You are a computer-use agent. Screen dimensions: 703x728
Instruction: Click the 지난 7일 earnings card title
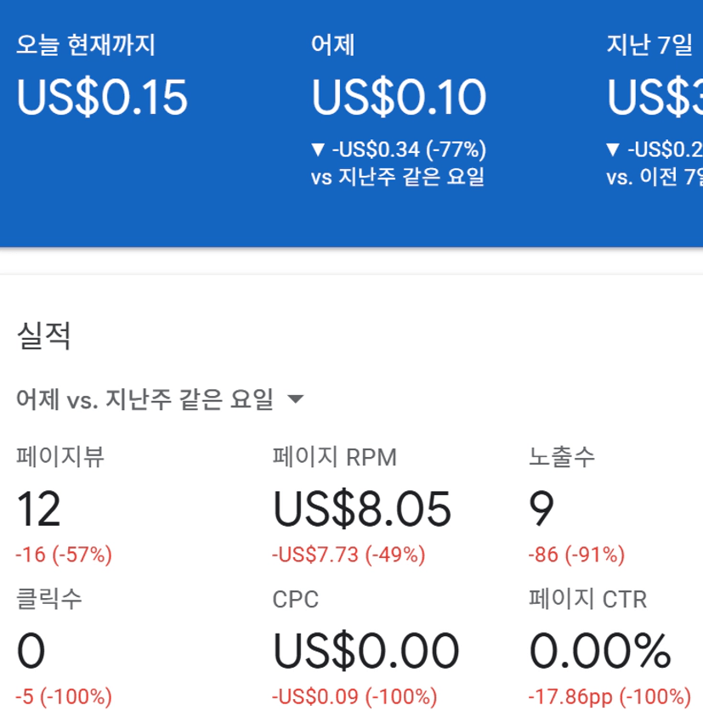(x=649, y=45)
